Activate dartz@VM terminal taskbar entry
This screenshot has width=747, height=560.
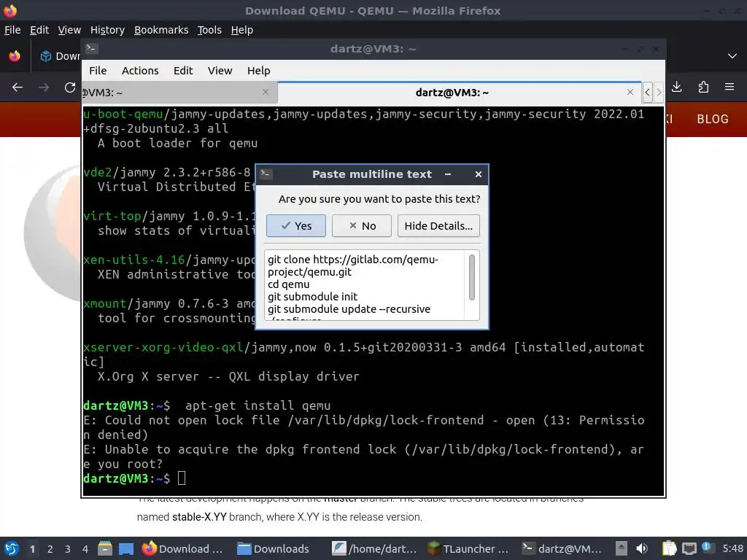point(562,548)
